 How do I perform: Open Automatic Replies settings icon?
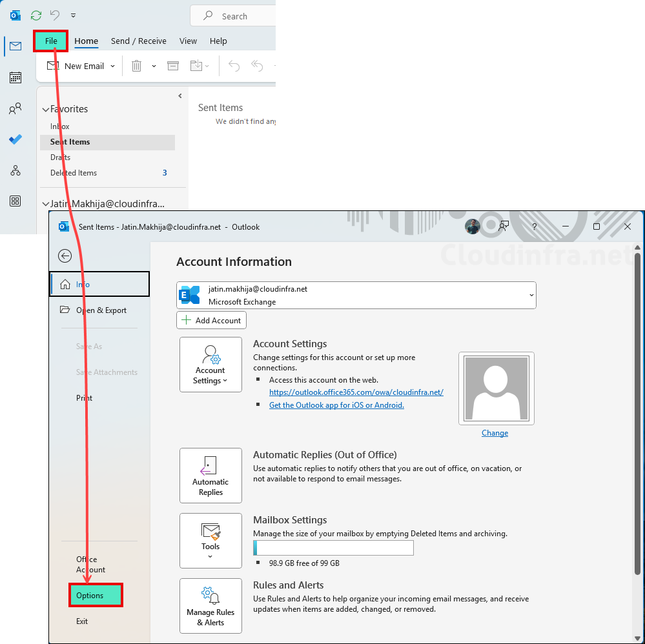pyautogui.click(x=210, y=476)
